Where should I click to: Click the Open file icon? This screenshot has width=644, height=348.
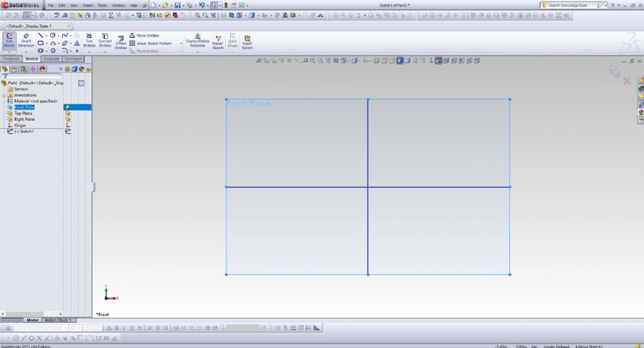click(x=165, y=5)
